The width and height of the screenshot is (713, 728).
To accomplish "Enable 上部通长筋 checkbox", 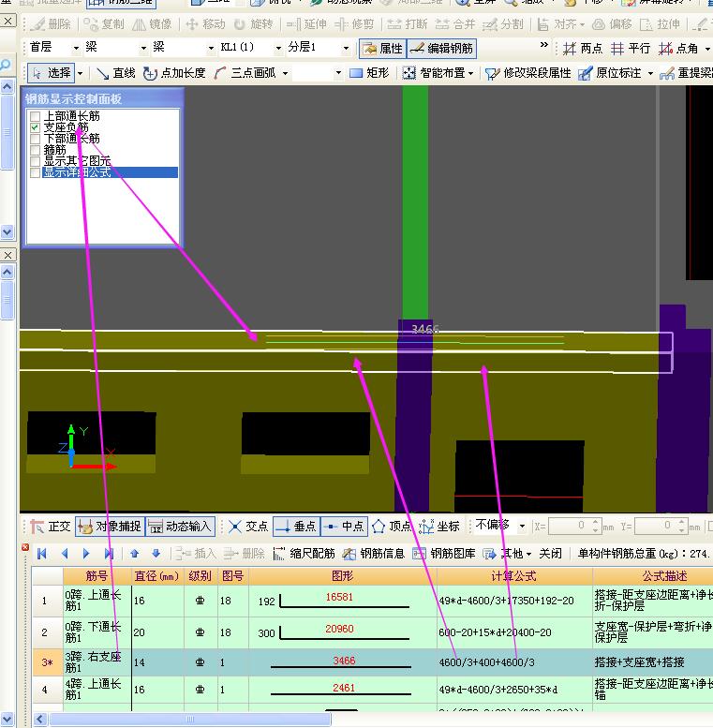I will 35,116.
